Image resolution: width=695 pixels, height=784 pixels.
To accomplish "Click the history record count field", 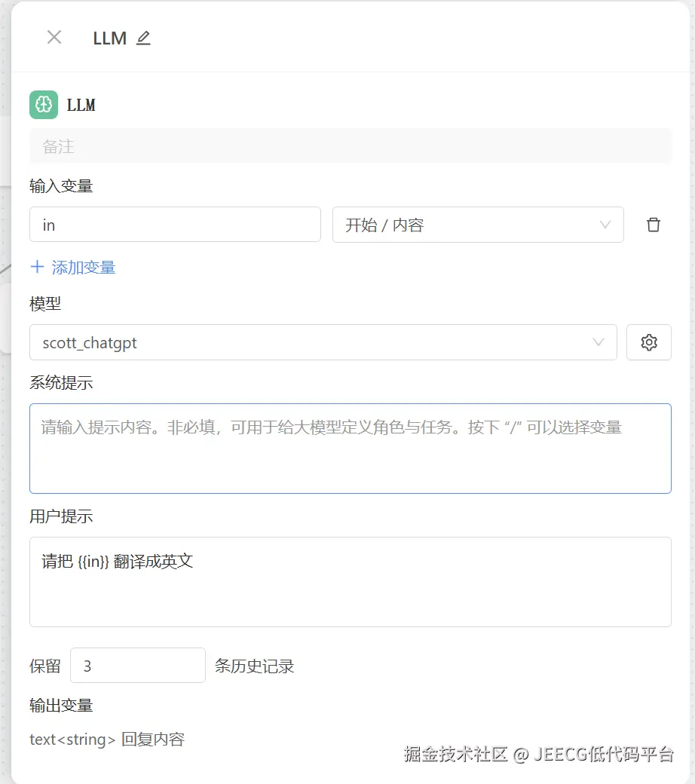I will coord(138,666).
